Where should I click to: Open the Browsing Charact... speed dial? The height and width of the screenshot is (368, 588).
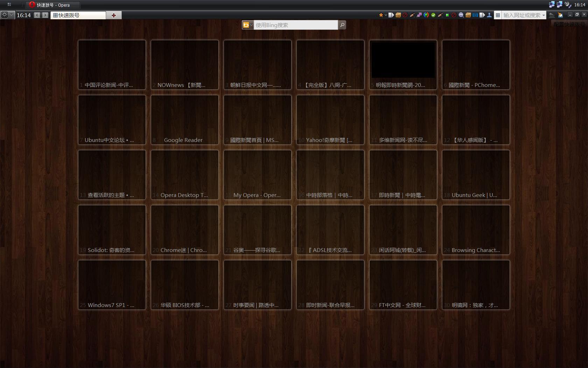[x=476, y=230]
